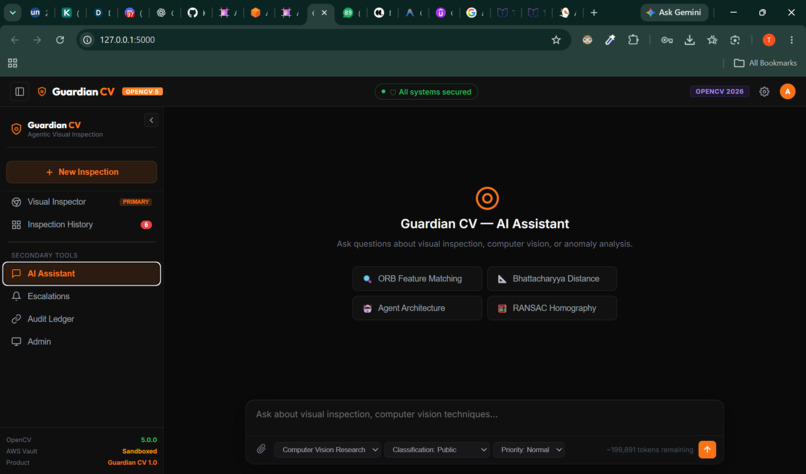
Task: Click the Admin monitor icon
Action: [16, 341]
